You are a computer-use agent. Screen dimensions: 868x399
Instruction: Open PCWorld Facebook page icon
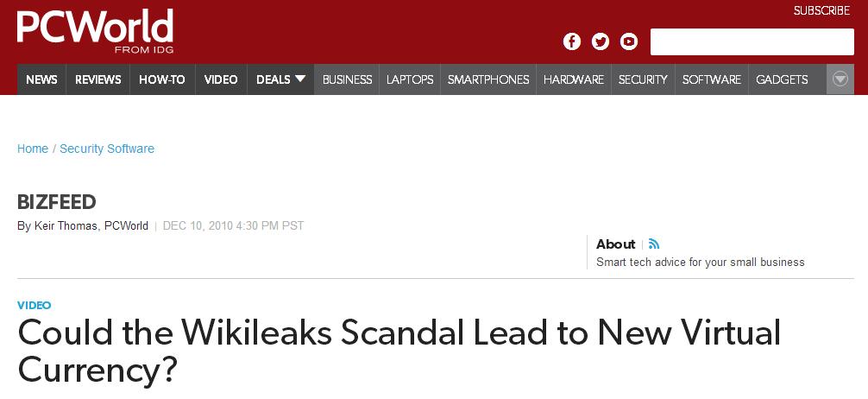click(x=571, y=41)
